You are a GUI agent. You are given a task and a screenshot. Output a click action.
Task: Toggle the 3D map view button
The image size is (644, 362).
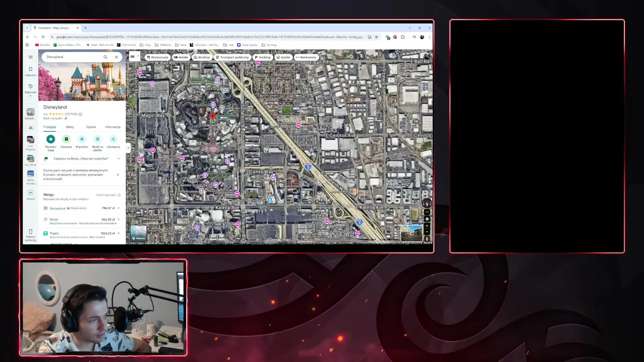click(x=427, y=212)
